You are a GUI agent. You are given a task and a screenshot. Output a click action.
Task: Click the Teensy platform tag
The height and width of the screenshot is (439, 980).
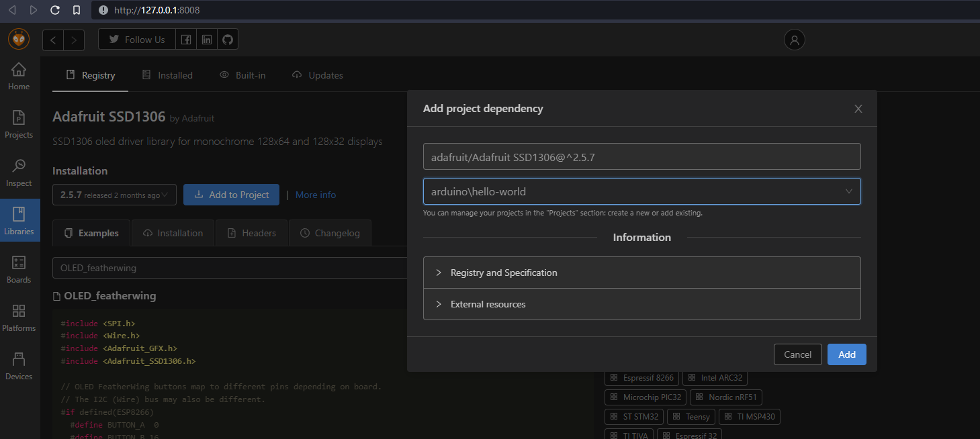(691, 417)
